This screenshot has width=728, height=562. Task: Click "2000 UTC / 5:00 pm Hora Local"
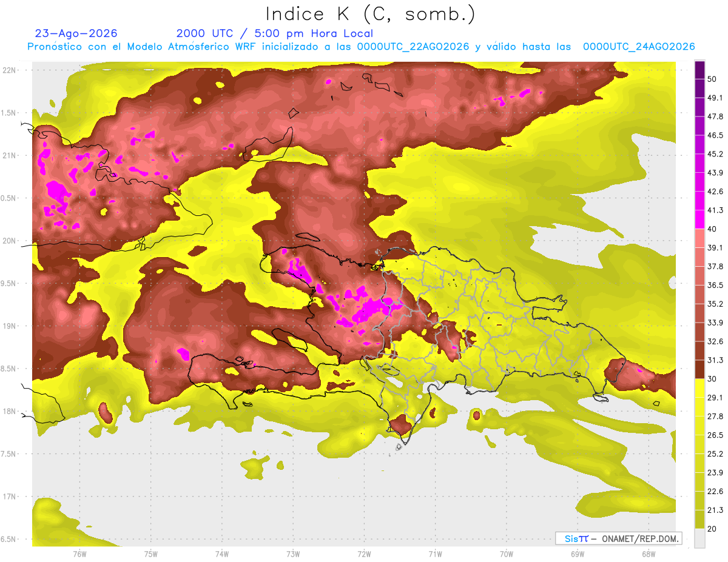275,34
